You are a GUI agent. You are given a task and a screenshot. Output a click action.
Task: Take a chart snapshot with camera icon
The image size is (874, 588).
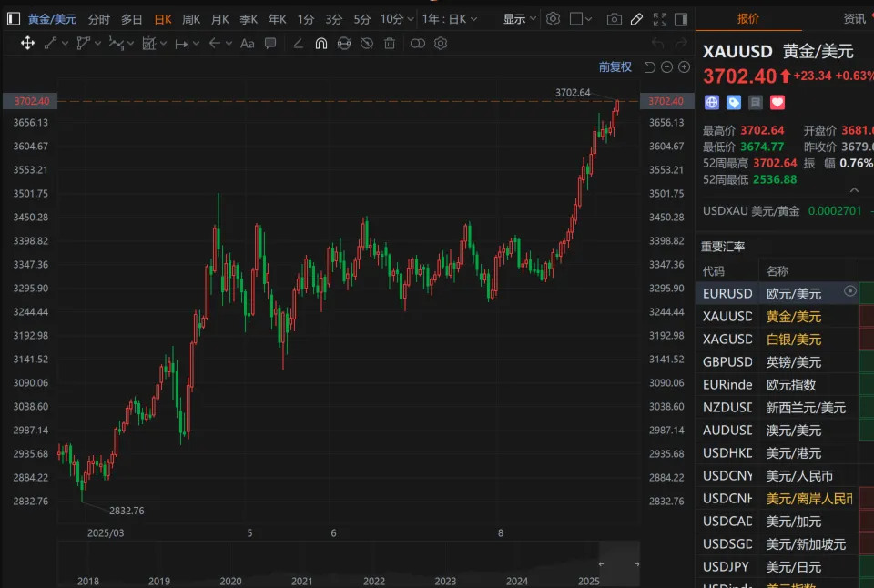click(614, 19)
